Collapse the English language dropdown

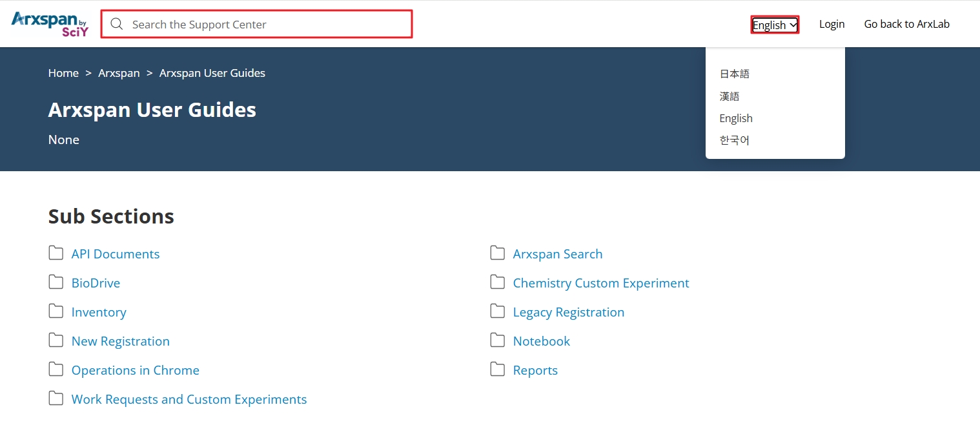coord(775,25)
